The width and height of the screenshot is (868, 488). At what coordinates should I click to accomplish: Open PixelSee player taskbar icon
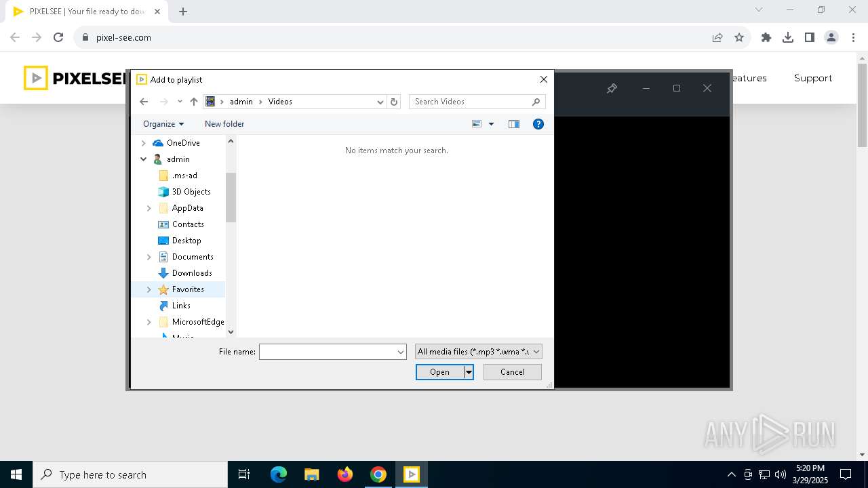click(412, 474)
